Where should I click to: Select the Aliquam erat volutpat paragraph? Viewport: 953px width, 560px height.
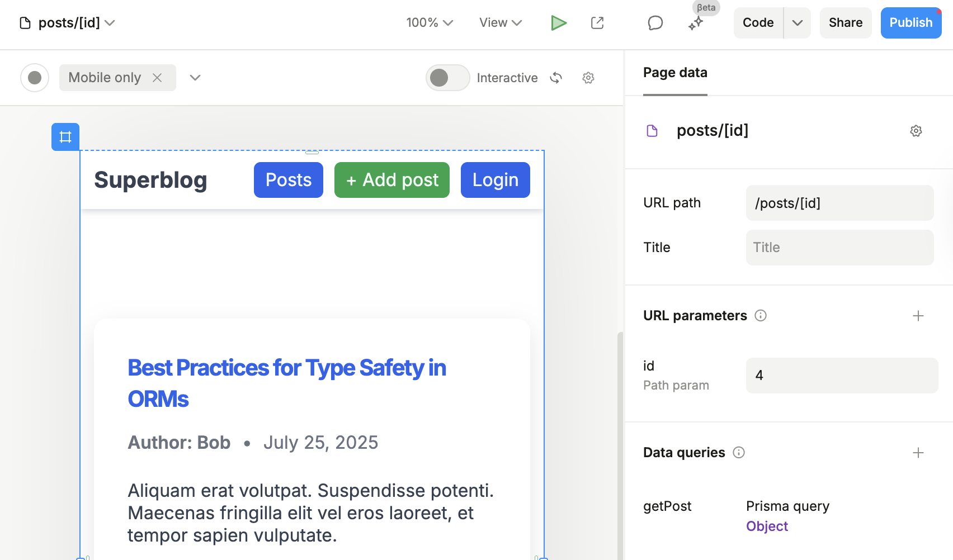[311, 513]
